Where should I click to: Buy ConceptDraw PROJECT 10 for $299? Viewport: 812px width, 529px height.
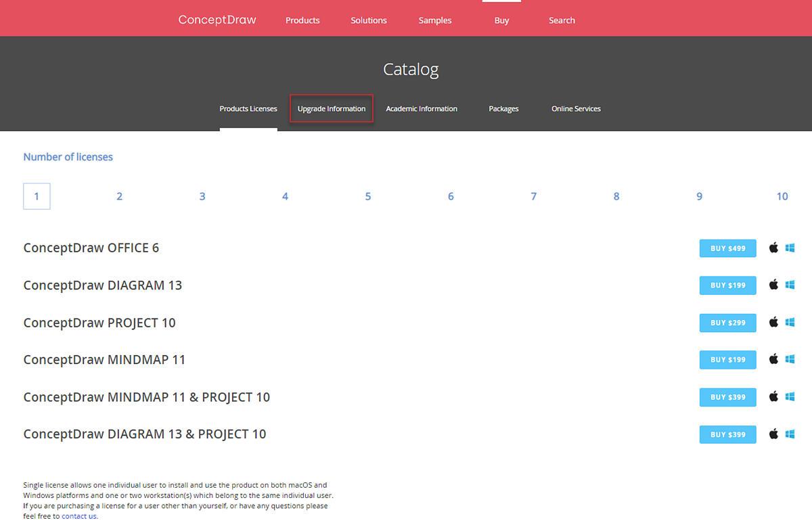coord(728,323)
